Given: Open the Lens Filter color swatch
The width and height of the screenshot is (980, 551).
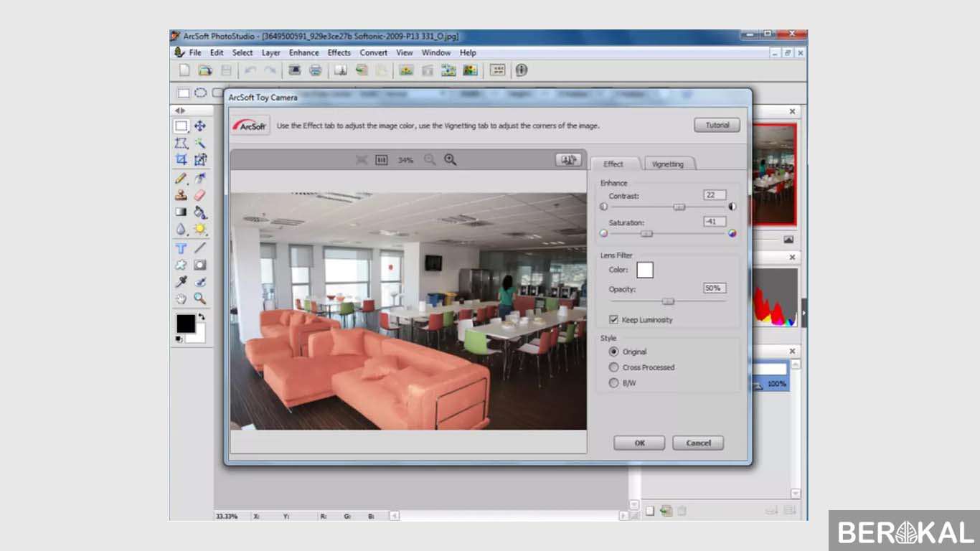Looking at the screenshot, I should tap(645, 270).
